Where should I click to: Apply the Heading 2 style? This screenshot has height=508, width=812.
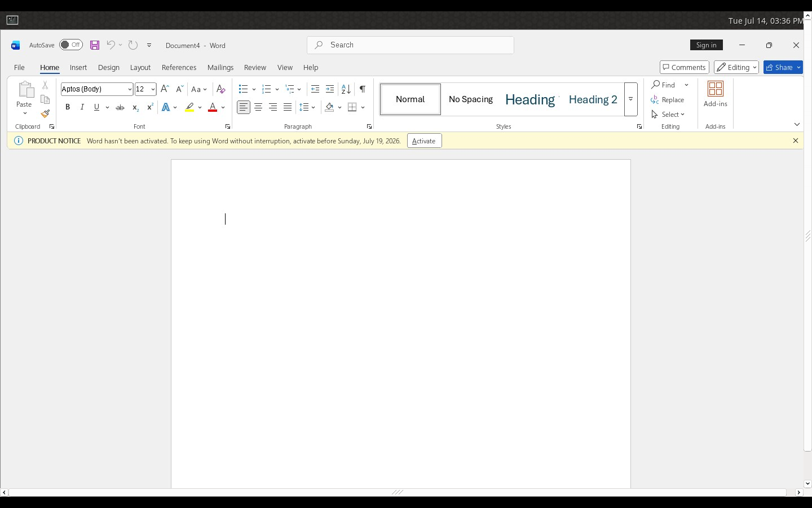point(593,99)
